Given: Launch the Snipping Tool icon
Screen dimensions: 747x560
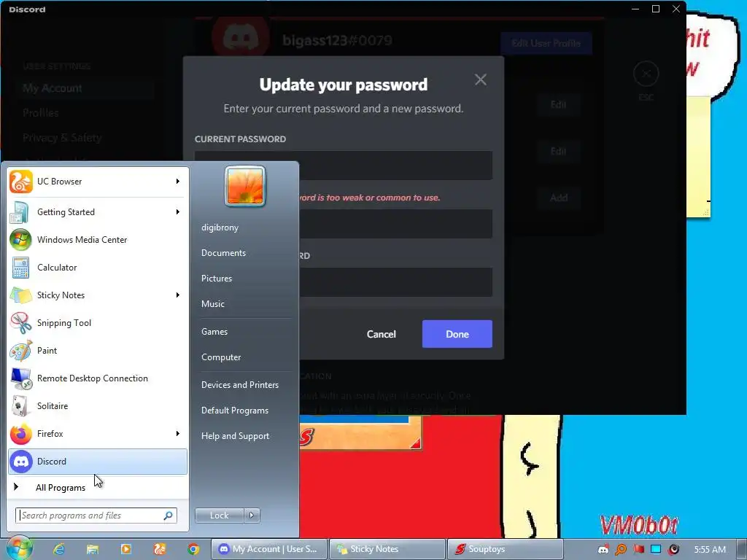Looking at the screenshot, I should [x=21, y=323].
